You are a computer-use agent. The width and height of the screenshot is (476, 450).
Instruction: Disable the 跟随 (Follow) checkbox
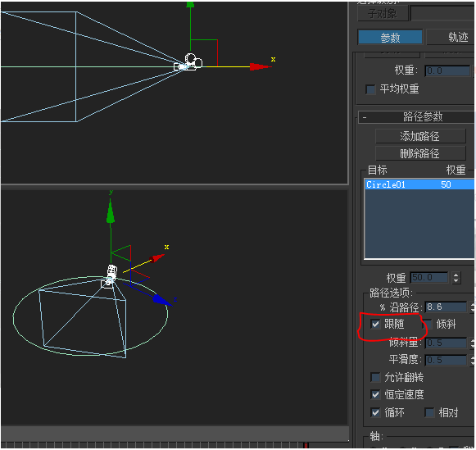coord(375,324)
